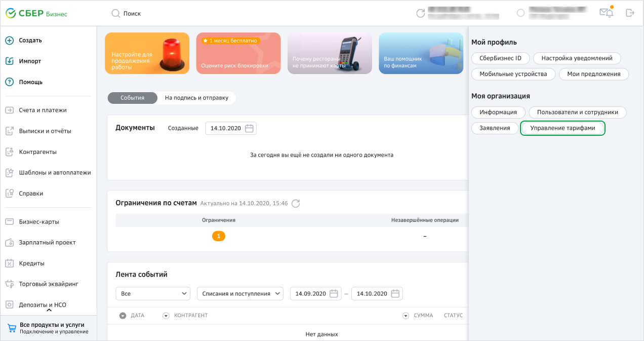Open the Настройте для продолжения работы banner
This screenshot has height=341, width=644.
coord(147,53)
